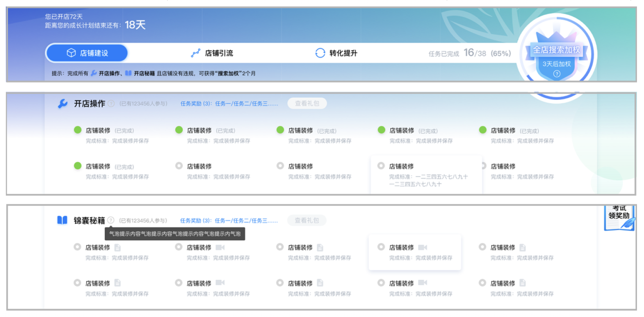Click video camera icon of second 锦囊秘籍 task
The width and height of the screenshot is (644, 317).
tap(220, 248)
